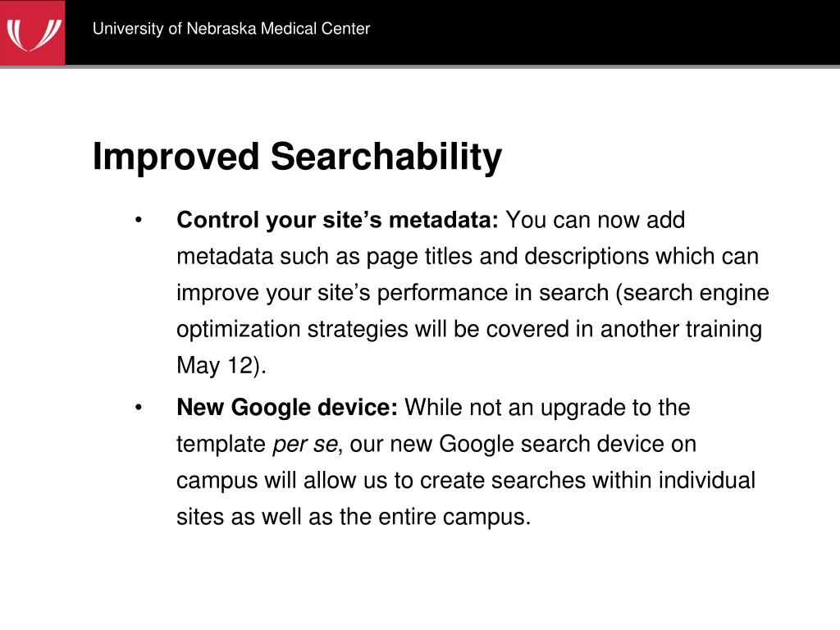Click the italic "per se" text

pos(305,445)
